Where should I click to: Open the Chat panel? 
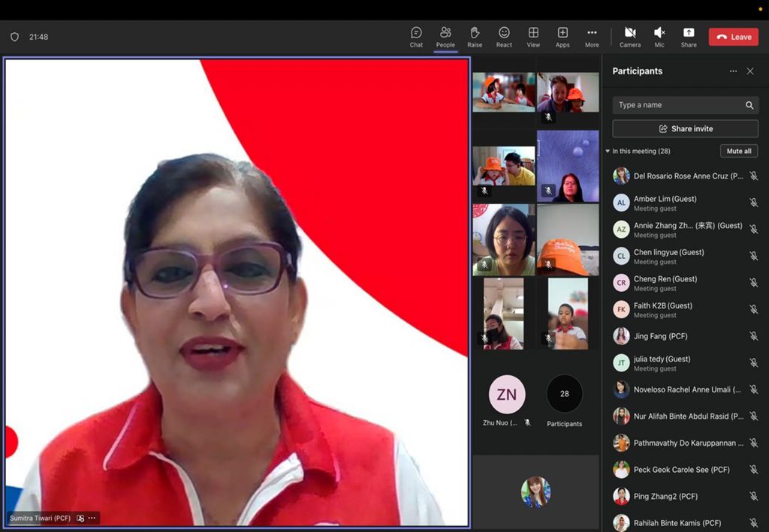point(416,38)
